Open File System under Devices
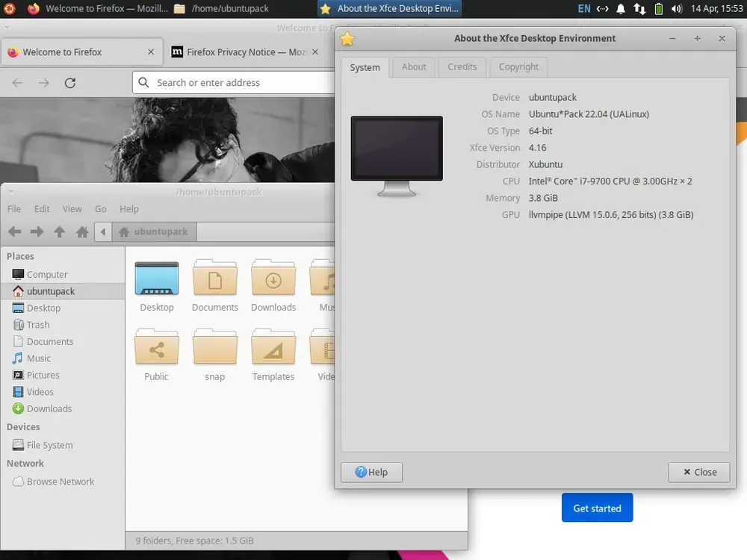The image size is (747, 560). 62,445
